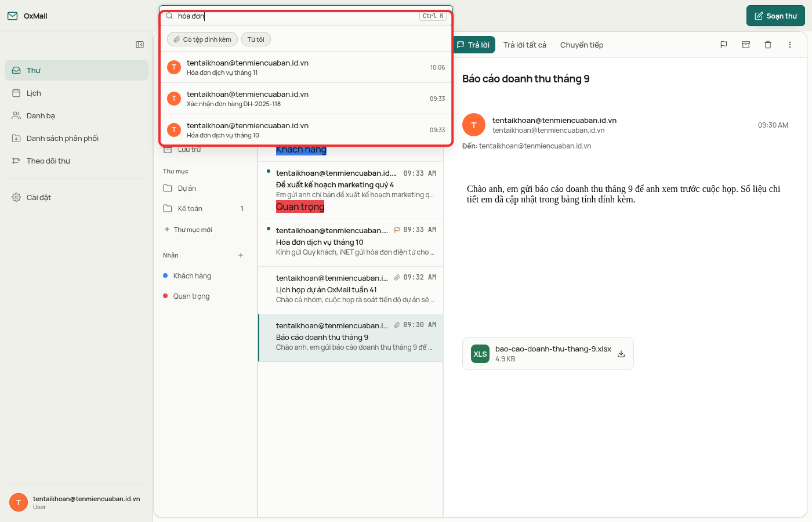Open email 'Lịch họp dự án OxMail tuần 41'
This screenshot has width=812, height=522.
coord(350,291)
